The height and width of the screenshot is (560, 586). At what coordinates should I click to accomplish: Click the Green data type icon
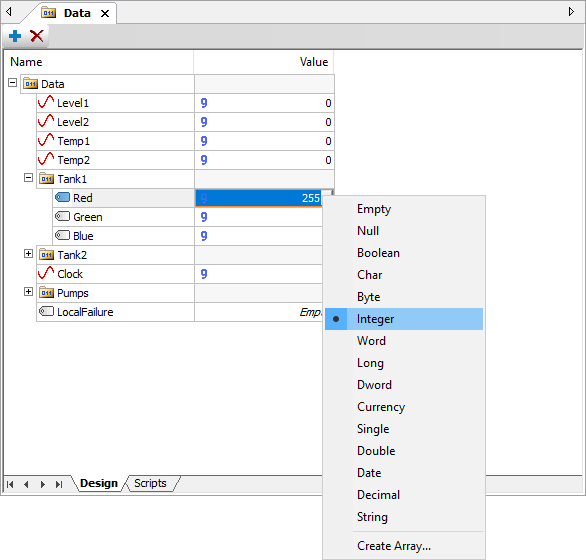pos(204,217)
